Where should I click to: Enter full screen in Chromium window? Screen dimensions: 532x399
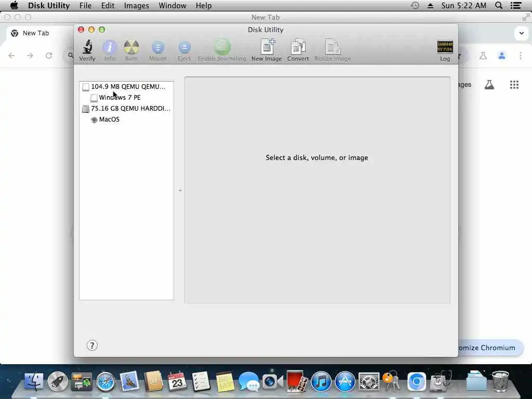tap(526, 17)
